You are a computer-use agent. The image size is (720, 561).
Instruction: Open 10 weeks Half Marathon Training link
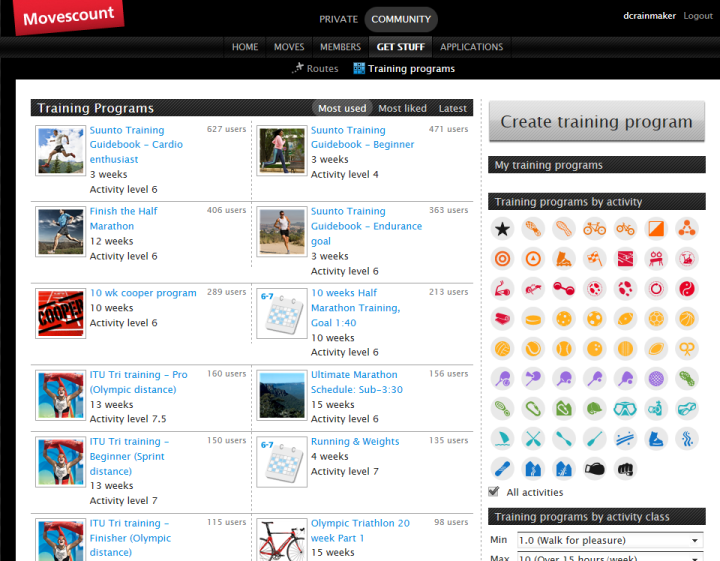pyautogui.click(x=355, y=308)
